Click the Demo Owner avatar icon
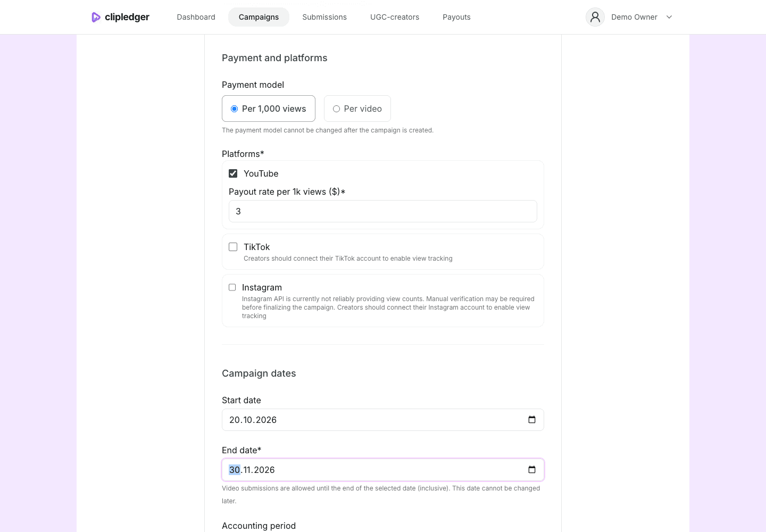 595,17
